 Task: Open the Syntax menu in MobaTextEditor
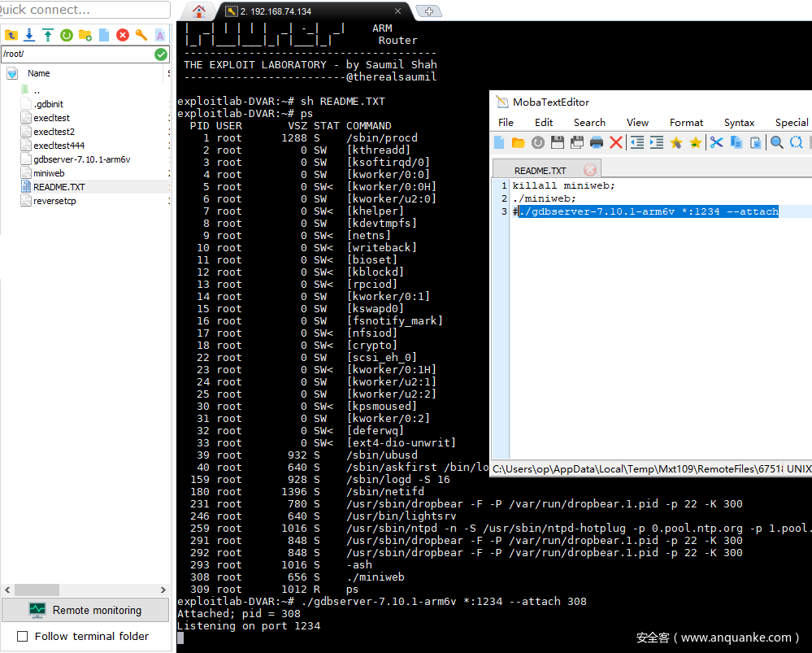tap(739, 122)
